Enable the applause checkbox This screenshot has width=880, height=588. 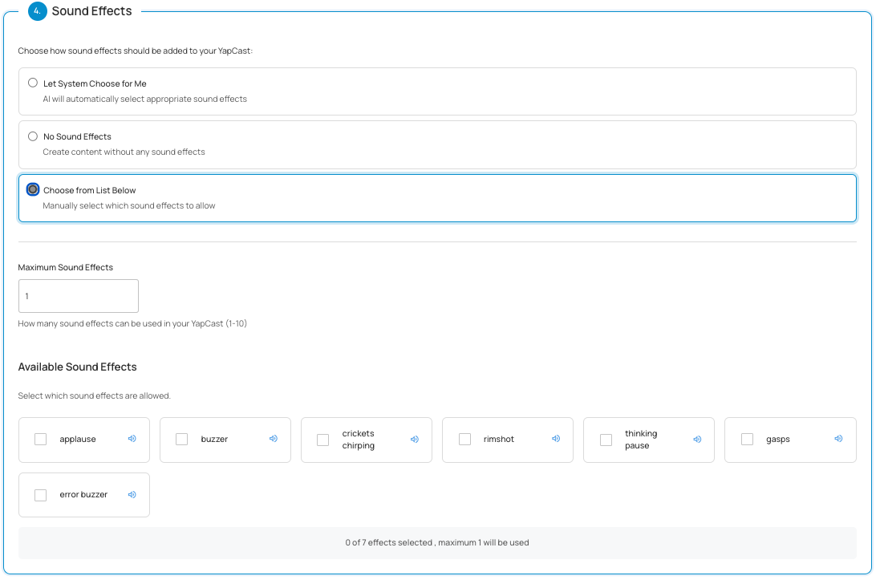[x=41, y=440]
